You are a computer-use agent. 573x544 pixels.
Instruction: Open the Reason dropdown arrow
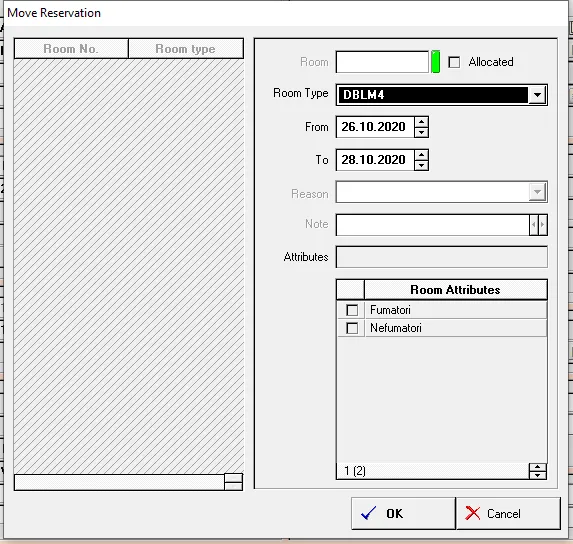[x=537, y=192]
